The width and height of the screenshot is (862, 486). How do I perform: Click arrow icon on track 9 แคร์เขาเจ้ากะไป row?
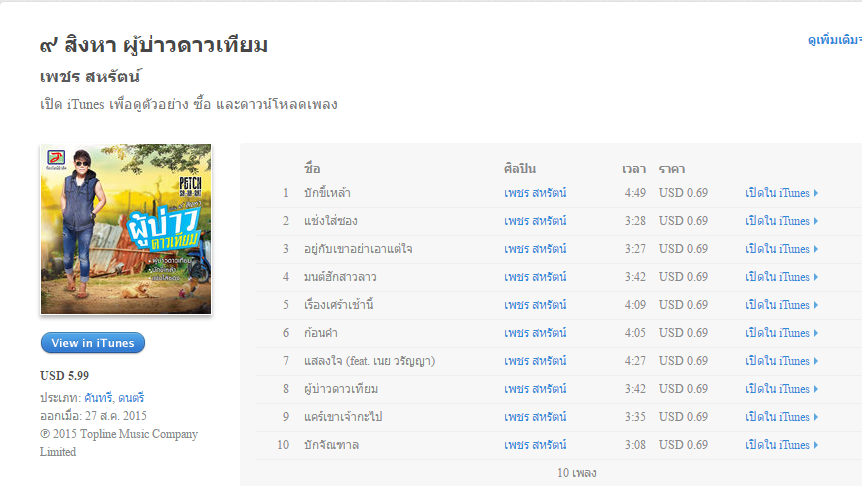[x=816, y=417]
